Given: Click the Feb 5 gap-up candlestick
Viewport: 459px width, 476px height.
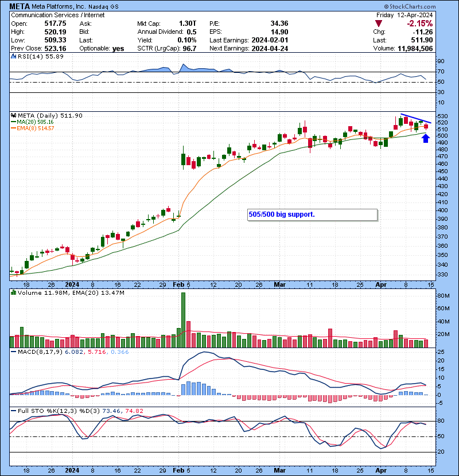Looking at the screenshot, I should pyautogui.click(x=184, y=158).
